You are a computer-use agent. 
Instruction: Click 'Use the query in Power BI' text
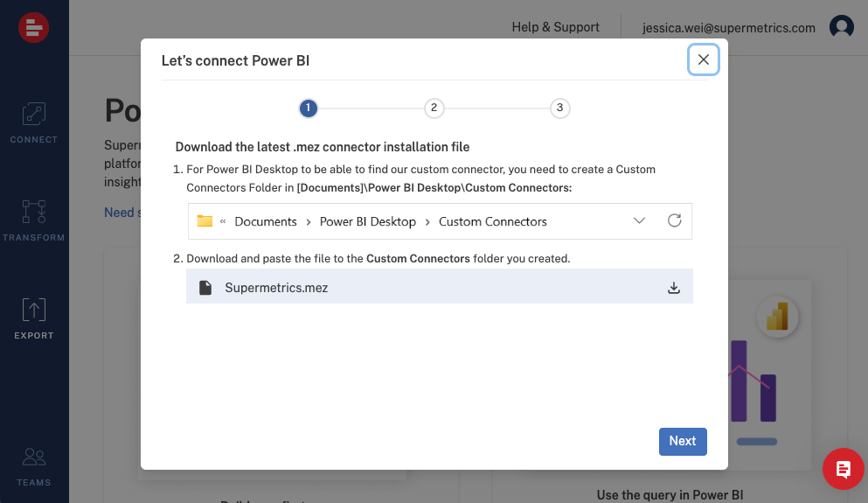click(670, 495)
